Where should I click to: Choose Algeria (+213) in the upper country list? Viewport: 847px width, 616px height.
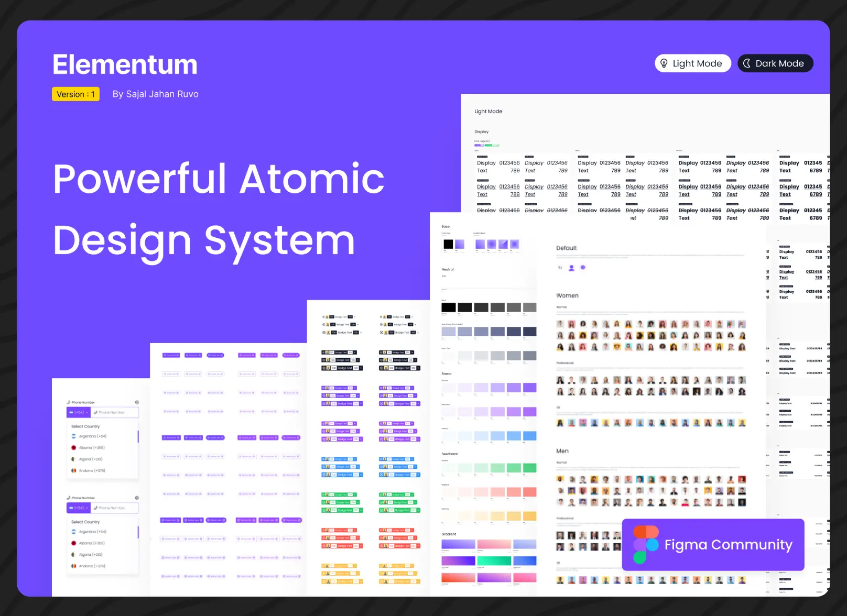coord(91,459)
